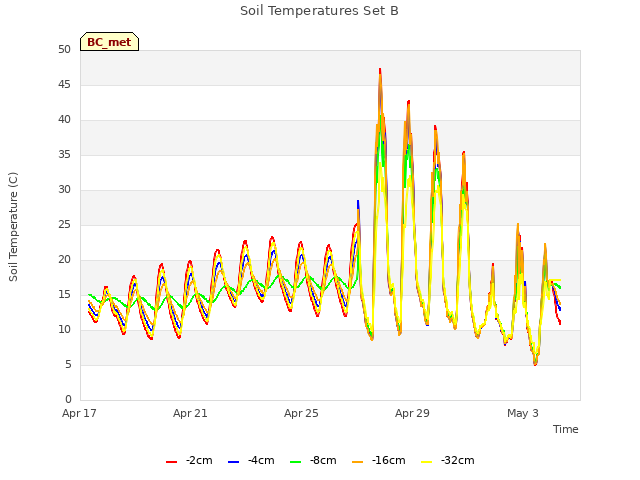Click the May 3 x-axis label
This screenshot has height=480, width=640.
click(523, 413)
